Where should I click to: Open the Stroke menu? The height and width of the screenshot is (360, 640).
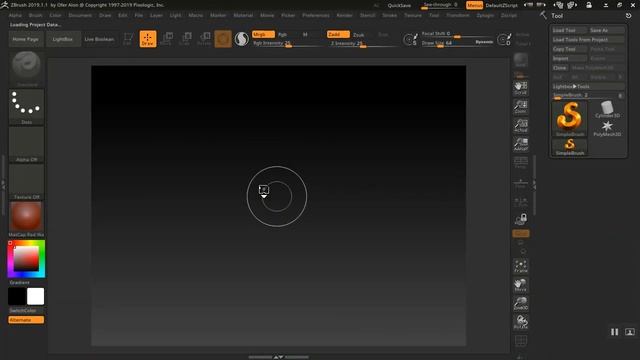coord(389,15)
